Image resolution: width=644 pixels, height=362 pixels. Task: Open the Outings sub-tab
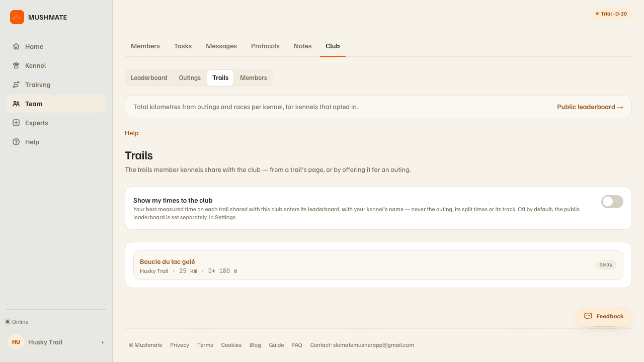[x=190, y=78]
